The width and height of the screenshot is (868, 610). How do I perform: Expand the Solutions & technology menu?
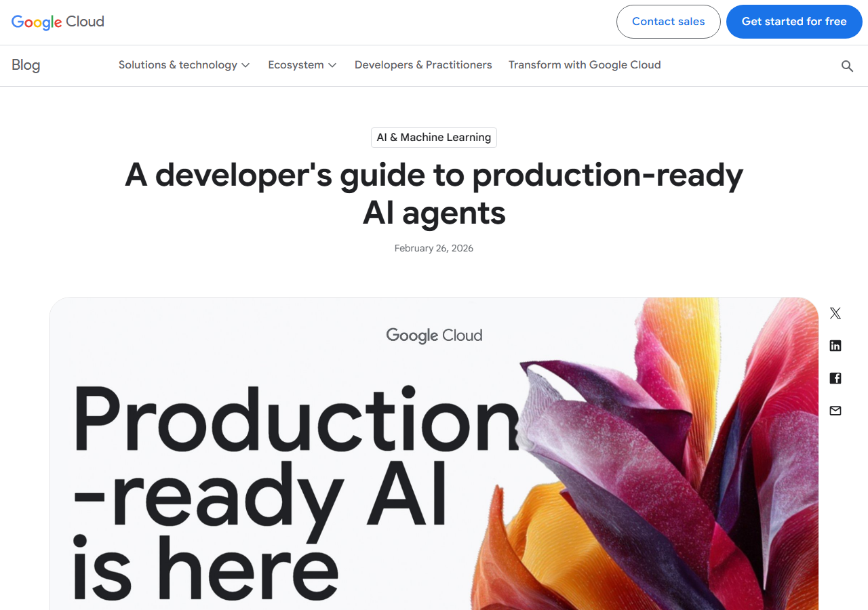pos(184,65)
